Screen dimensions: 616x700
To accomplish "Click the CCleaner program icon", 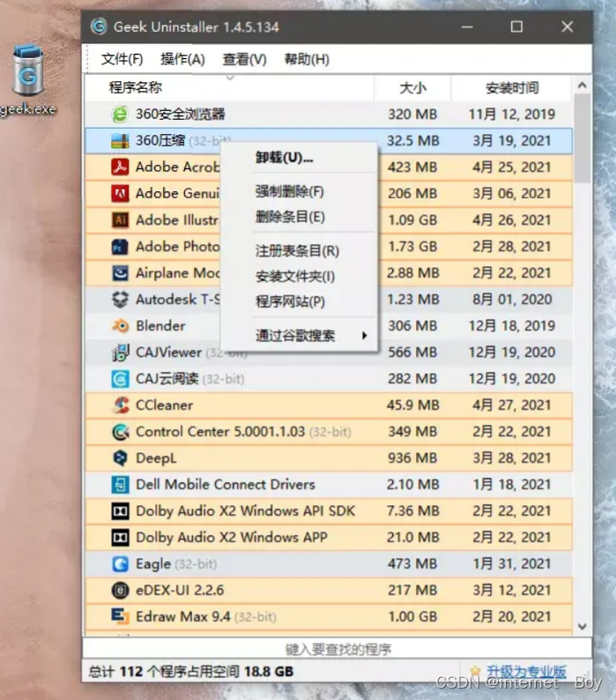I will pyautogui.click(x=120, y=405).
